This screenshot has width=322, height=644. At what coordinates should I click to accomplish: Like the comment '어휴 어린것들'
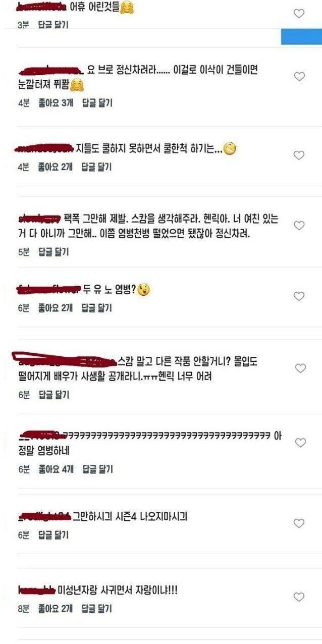point(299,14)
